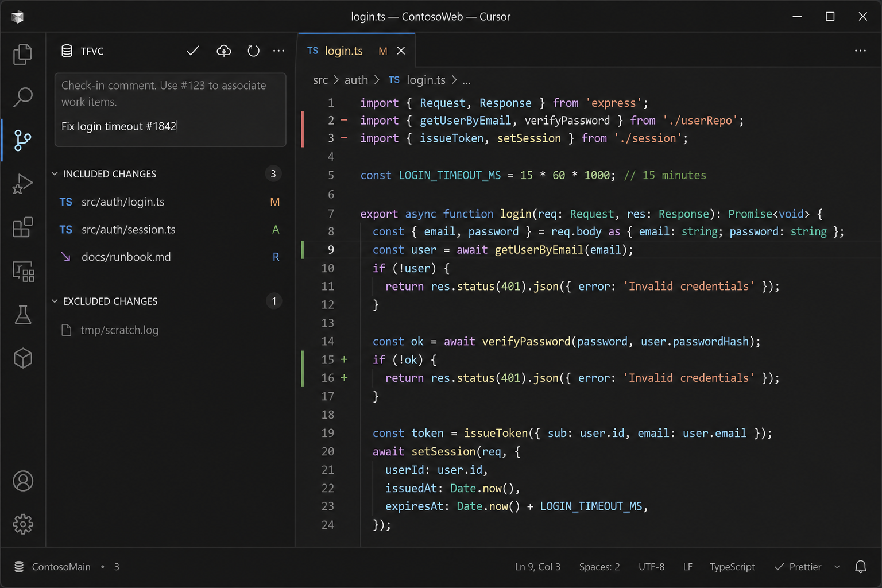Click Prettier formatter status

(798, 567)
